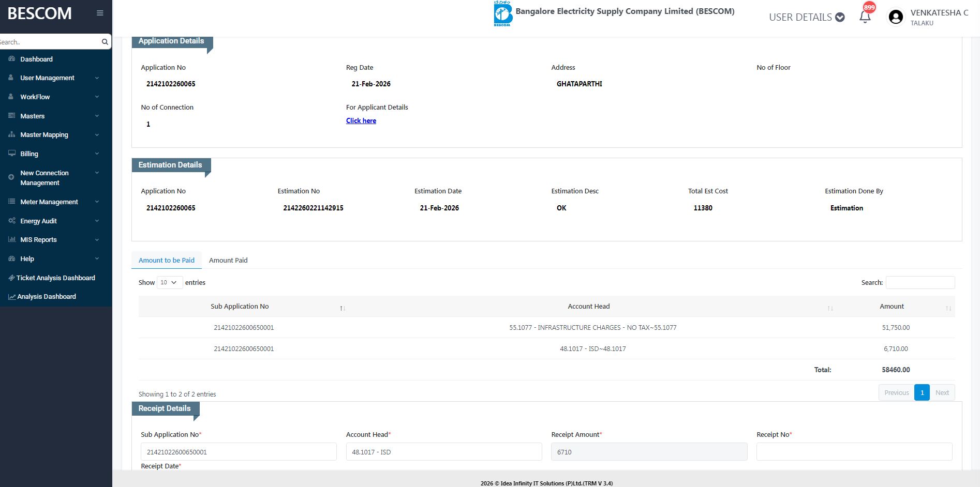
Task: Click the user profile avatar icon
Action: [895, 17]
